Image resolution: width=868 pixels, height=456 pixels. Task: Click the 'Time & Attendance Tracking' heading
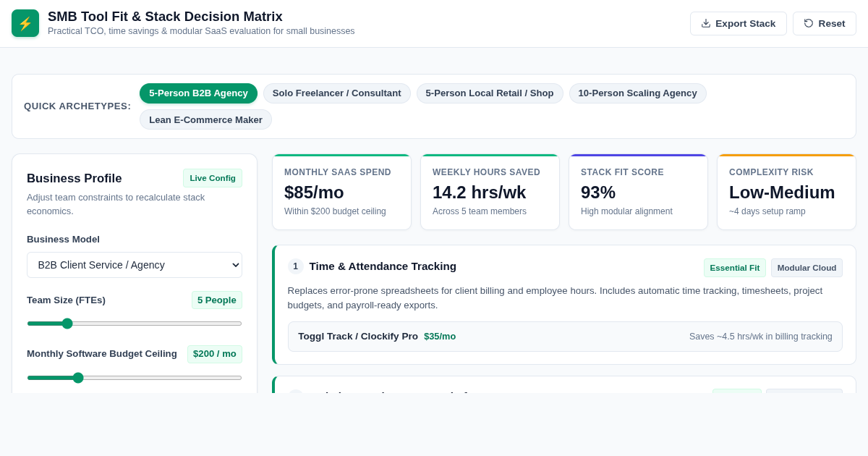pos(383,266)
